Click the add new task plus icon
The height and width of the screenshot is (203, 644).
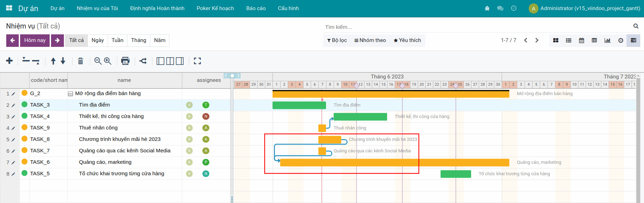(x=9, y=61)
